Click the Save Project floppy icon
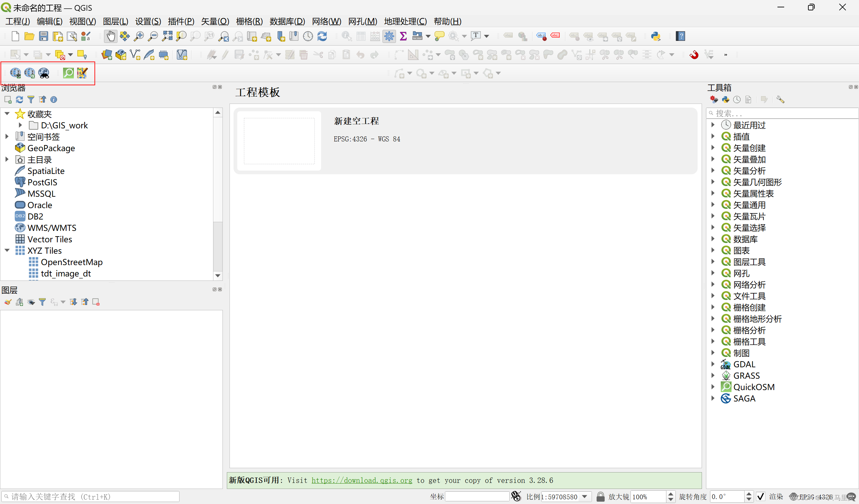 tap(43, 36)
